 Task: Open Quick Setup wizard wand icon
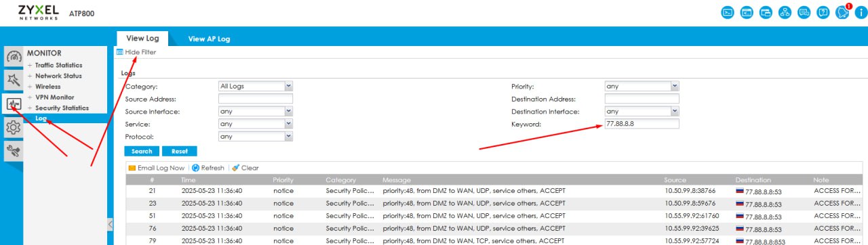pos(14,80)
